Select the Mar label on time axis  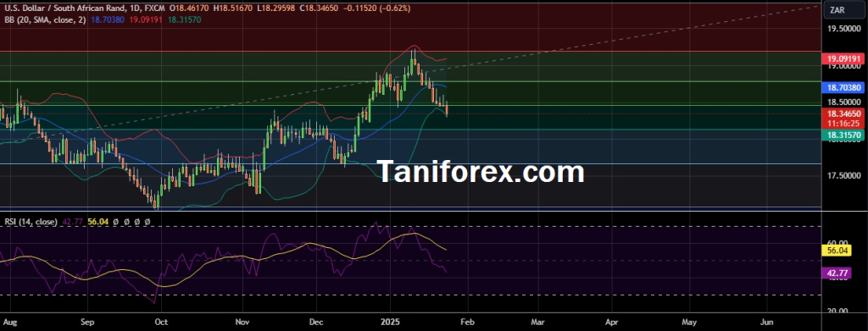click(x=537, y=321)
